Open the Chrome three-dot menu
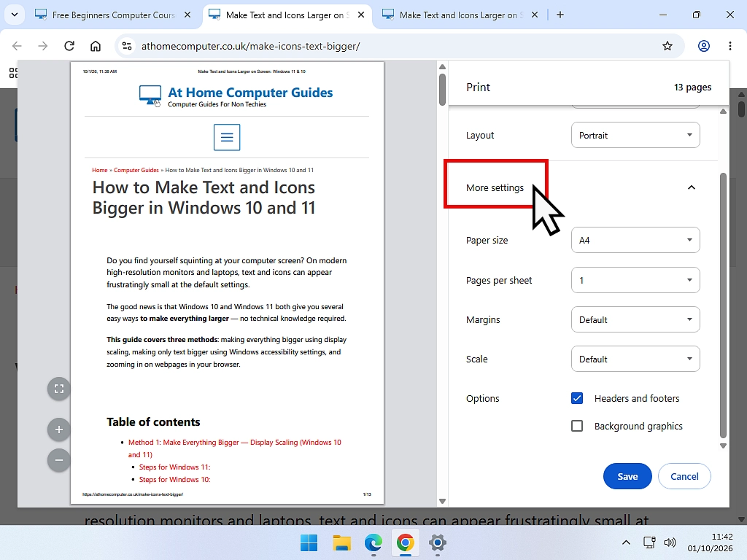Screen dimensions: 747x560 [x=729, y=46]
